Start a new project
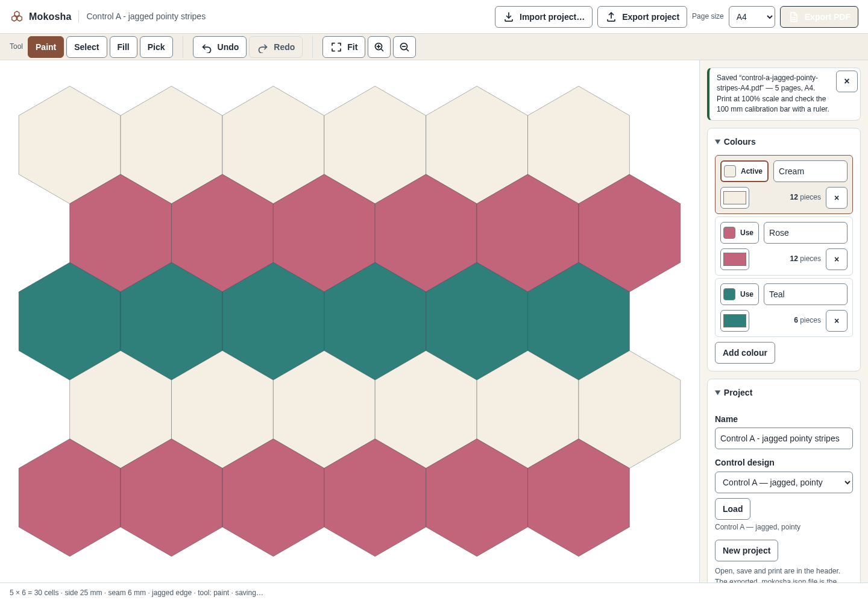The height and width of the screenshot is (603, 868). pyautogui.click(x=746, y=551)
